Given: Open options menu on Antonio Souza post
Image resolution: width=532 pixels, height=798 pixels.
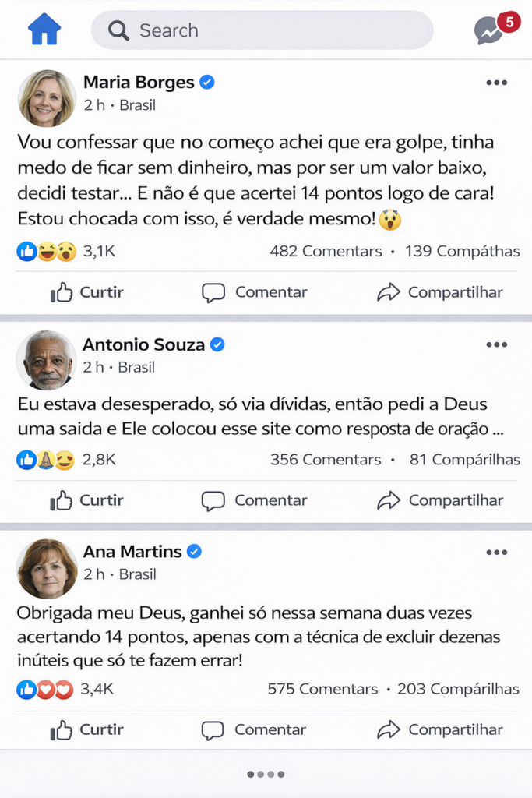Looking at the screenshot, I should pyautogui.click(x=496, y=344).
